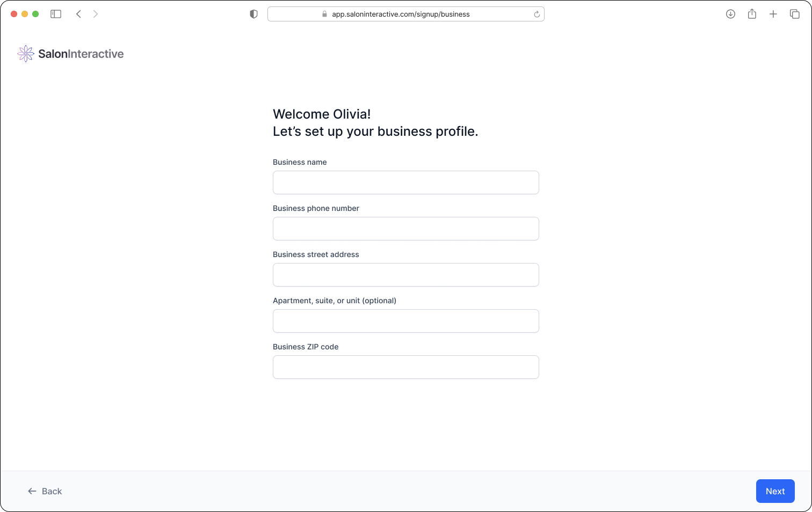Toggle the Safari sidebar icon

pos(56,14)
